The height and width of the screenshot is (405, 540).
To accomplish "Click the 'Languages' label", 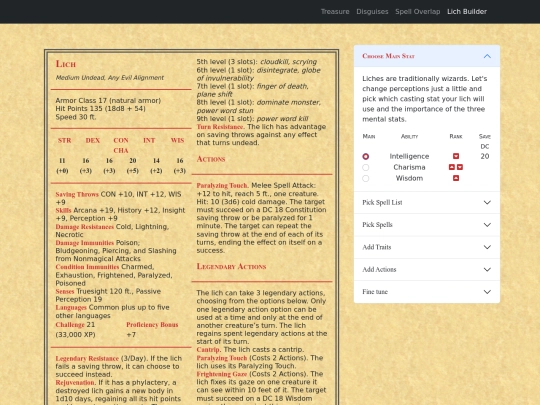I will pyautogui.click(x=71, y=307).
